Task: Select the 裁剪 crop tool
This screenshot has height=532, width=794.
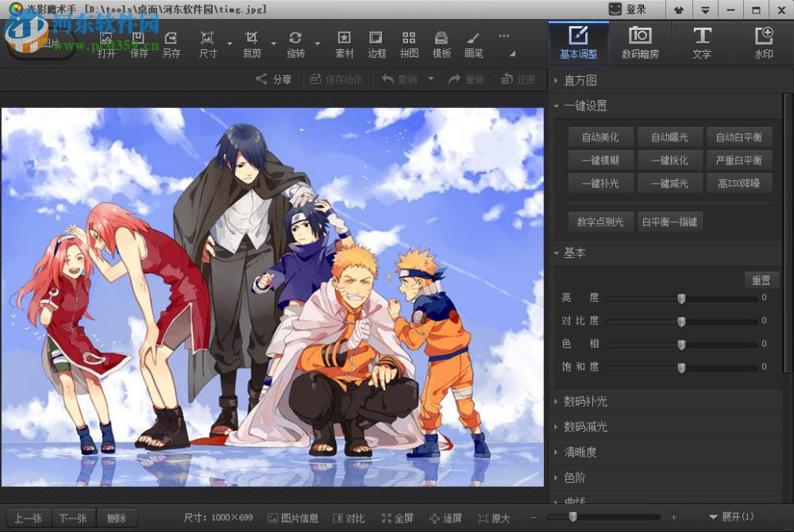Action: (x=252, y=44)
